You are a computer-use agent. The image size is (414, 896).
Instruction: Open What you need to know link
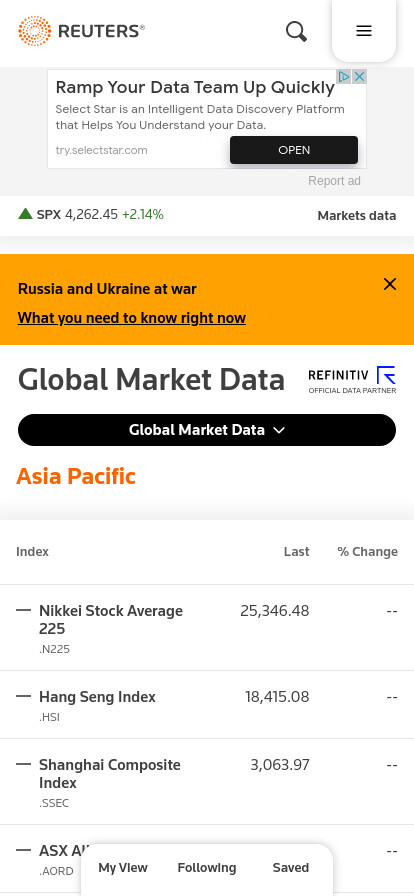(132, 318)
